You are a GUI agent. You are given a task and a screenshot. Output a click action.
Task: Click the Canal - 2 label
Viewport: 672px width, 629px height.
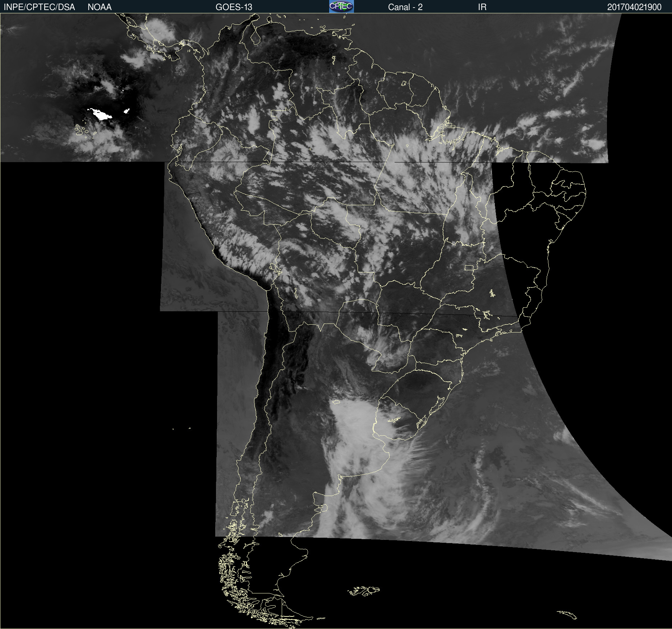click(405, 7)
